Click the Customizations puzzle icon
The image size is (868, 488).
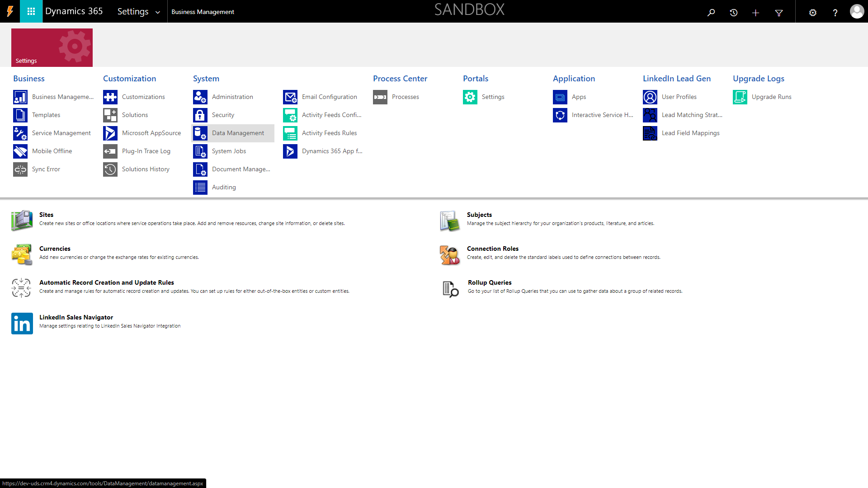pos(110,97)
